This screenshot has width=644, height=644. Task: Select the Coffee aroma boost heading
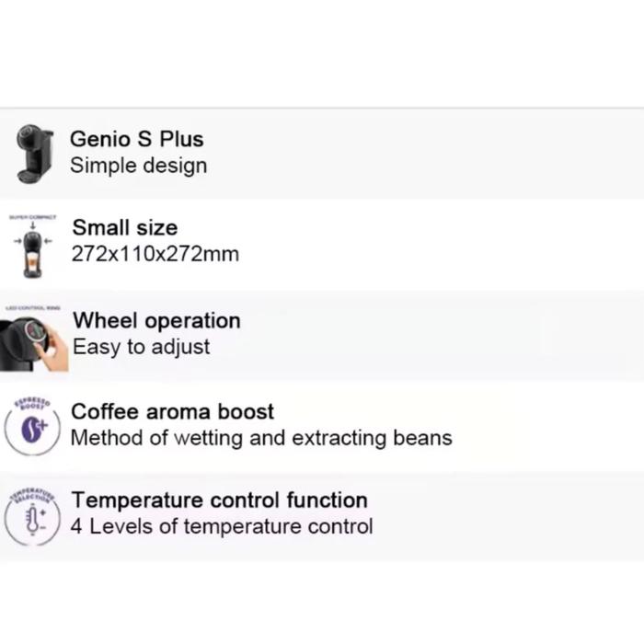(172, 411)
